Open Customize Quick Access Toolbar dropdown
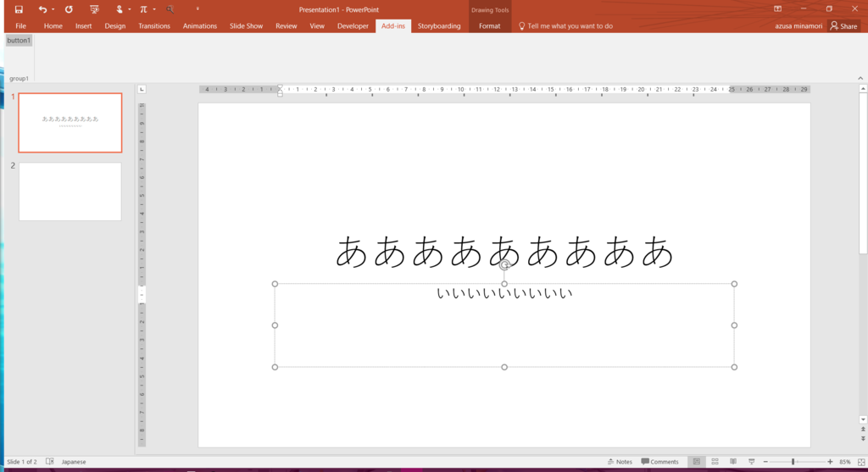The image size is (868, 472). click(198, 8)
